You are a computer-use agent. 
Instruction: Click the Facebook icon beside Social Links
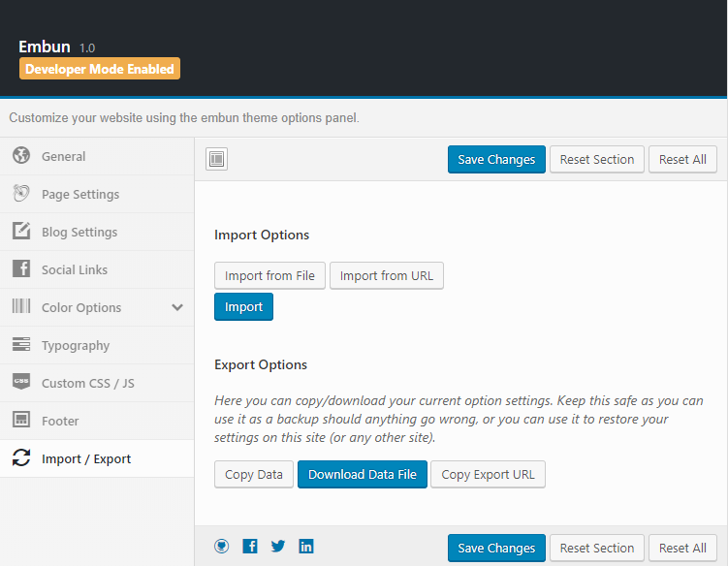pyautogui.click(x=21, y=268)
